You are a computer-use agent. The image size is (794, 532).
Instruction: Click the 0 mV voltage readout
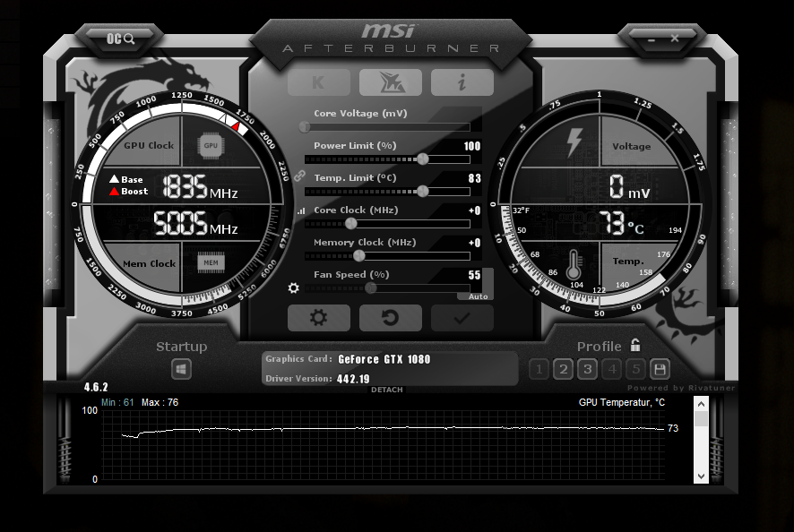click(629, 187)
